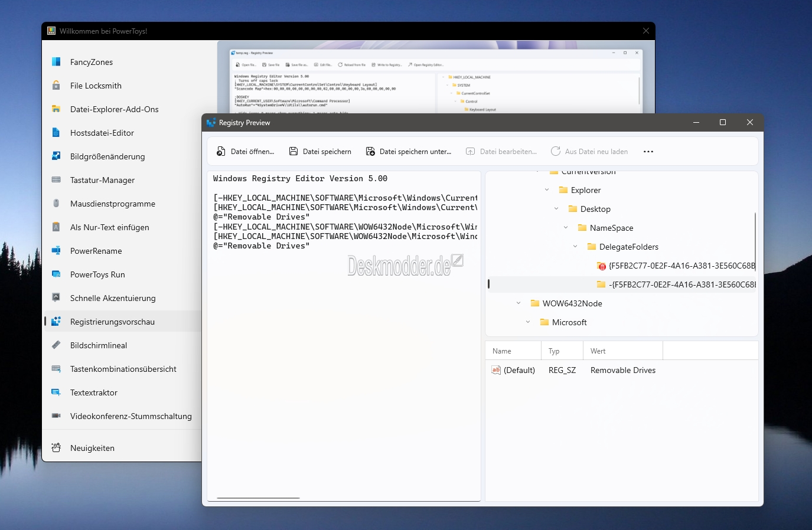Viewport: 812px width, 530px height.
Task: Collapse the Microsoft node under WOW6432Node
Action: coord(528,322)
